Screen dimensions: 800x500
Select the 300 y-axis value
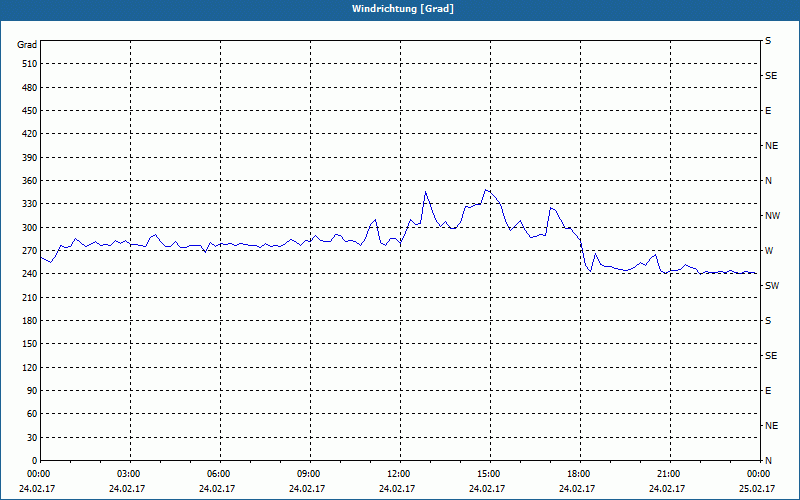click(30, 228)
